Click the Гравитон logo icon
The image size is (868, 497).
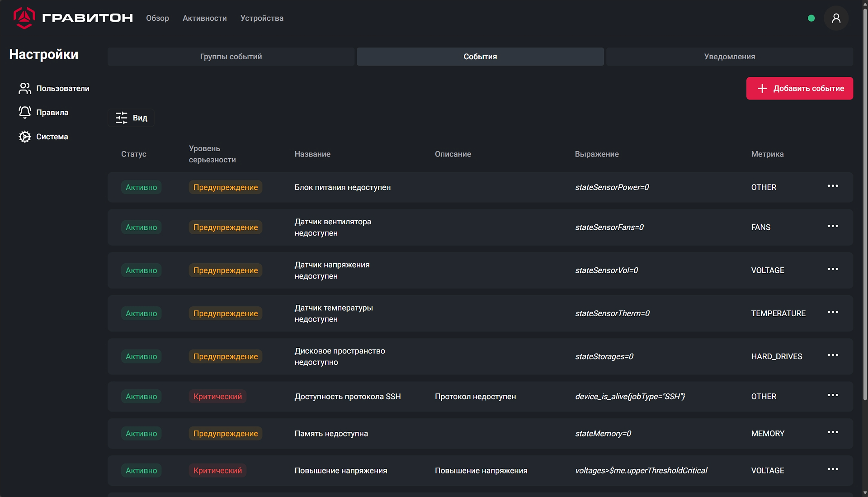coord(24,18)
